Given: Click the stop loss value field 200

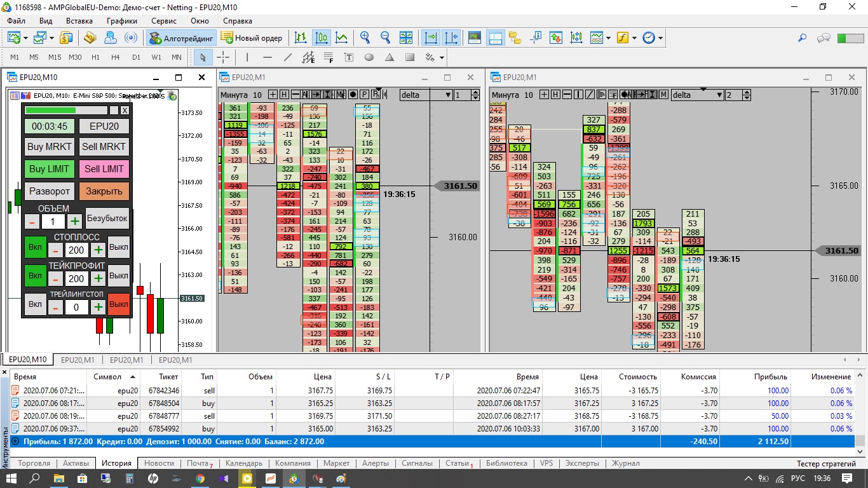Looking at the screenshot, I should [76, 250].
